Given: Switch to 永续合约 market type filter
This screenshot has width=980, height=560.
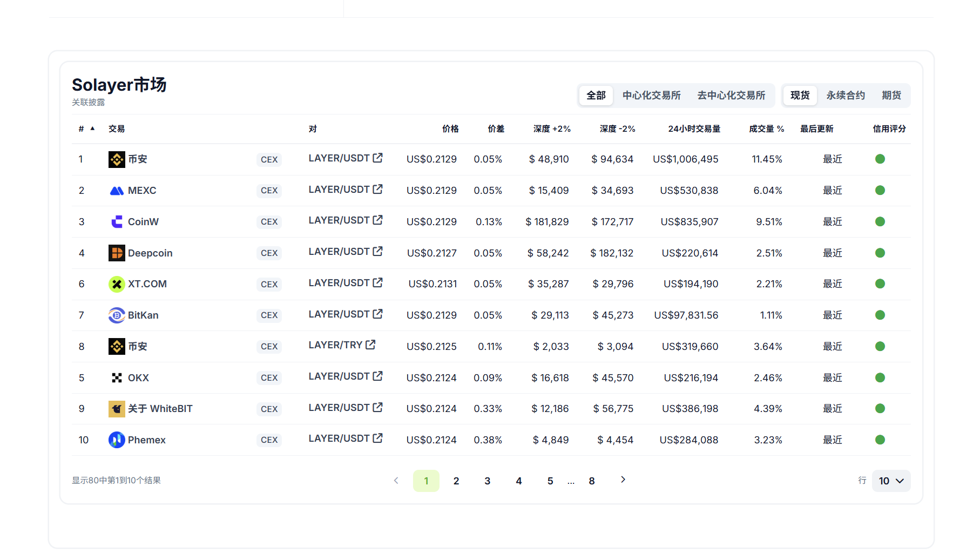Looking at the screenshot, I should pos(846,96).
